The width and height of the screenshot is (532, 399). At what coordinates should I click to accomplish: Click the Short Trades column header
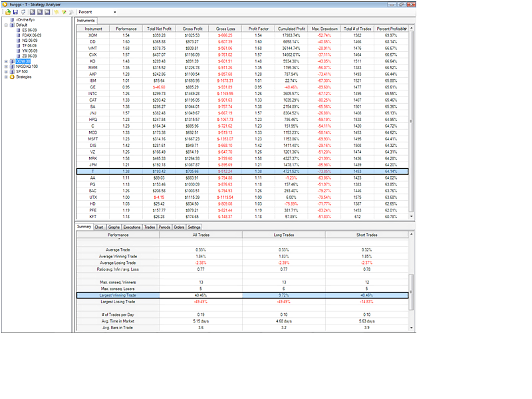click(x=367, y=235)
